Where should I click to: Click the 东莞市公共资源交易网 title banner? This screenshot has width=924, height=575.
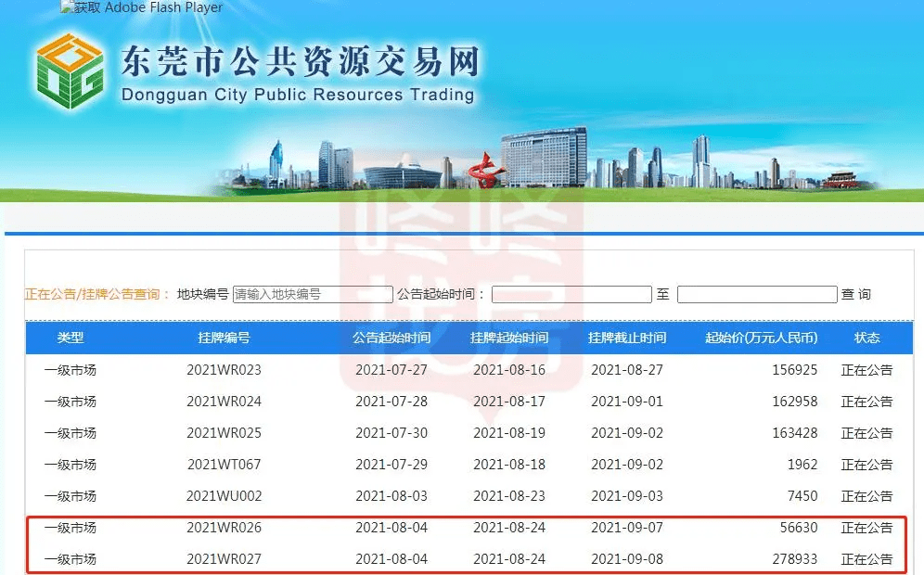(x=300, y=62)
